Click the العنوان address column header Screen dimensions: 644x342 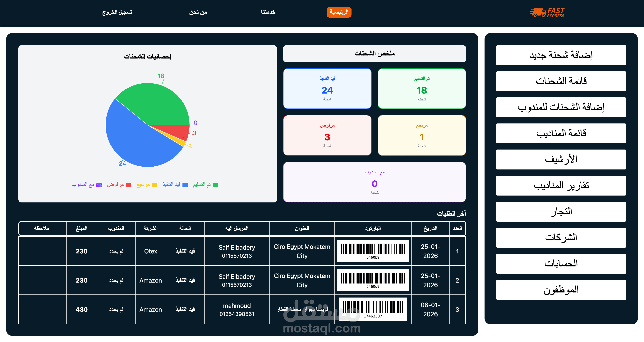302,228
